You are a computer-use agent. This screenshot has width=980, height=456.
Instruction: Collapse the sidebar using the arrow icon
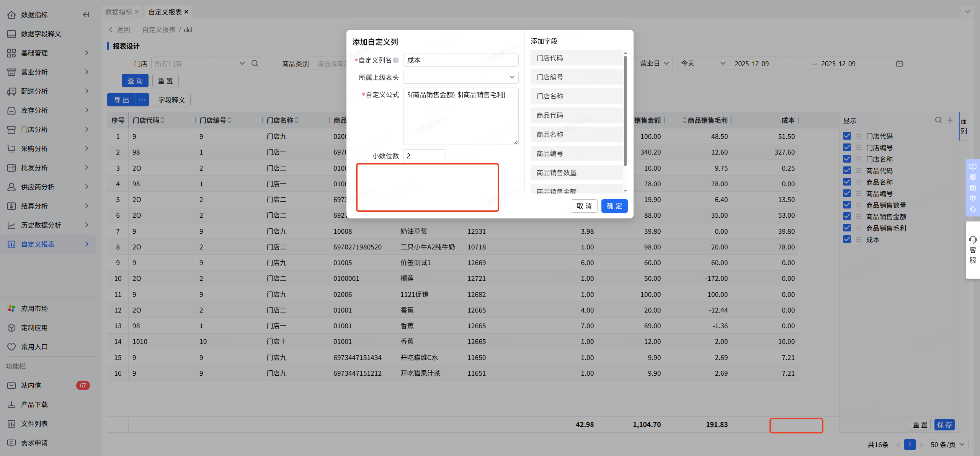[86, 15]
